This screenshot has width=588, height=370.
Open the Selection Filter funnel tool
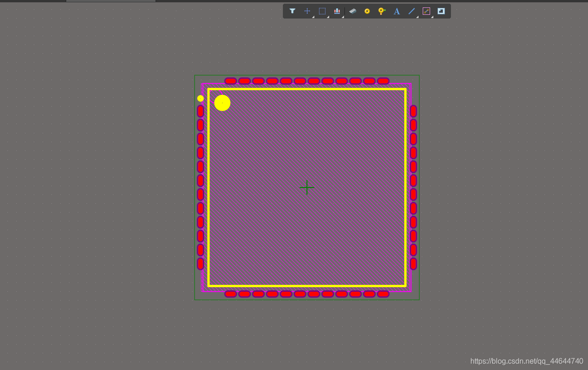(x=292, y=11)
